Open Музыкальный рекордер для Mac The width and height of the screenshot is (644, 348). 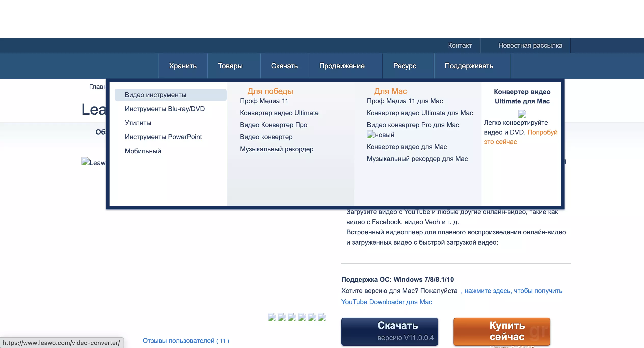click(417, 159)
